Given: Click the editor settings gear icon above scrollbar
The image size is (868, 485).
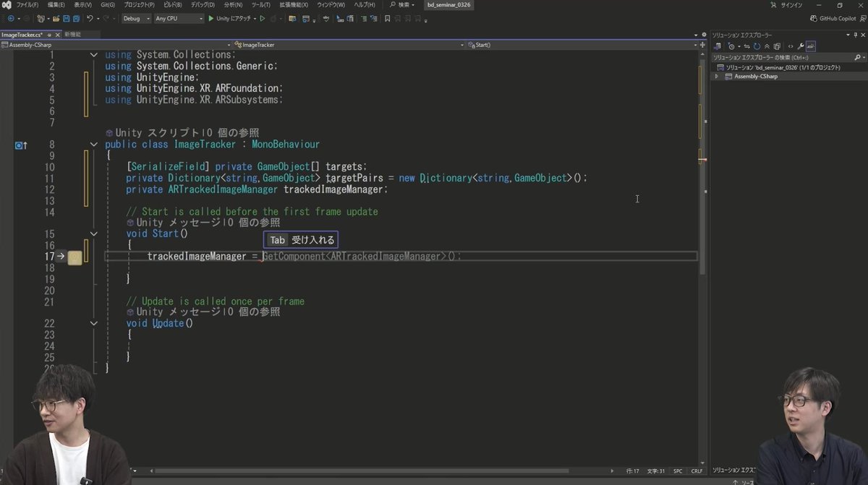Looking at the screenshot, I should click(x=702, y=35).
